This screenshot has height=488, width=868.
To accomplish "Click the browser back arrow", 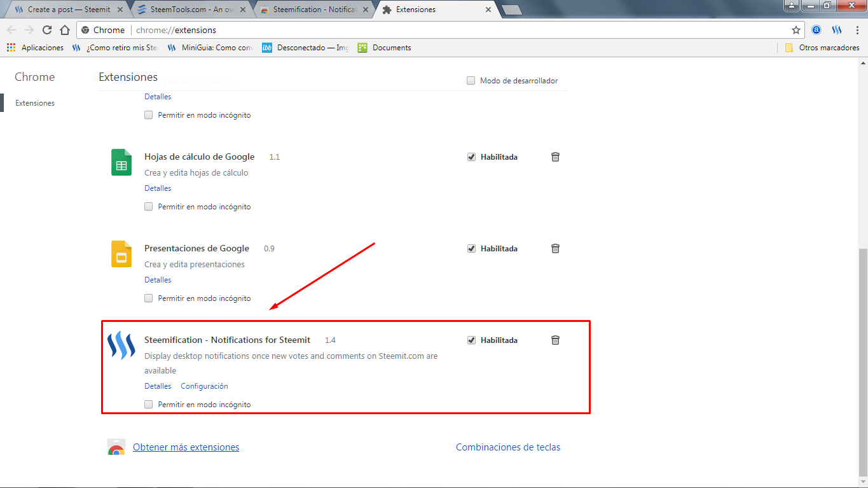I will point(11,30).
